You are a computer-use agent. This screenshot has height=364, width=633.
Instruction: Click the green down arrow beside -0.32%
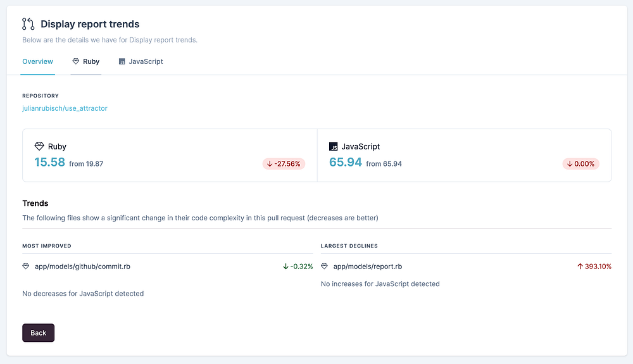tap(286, 267)
